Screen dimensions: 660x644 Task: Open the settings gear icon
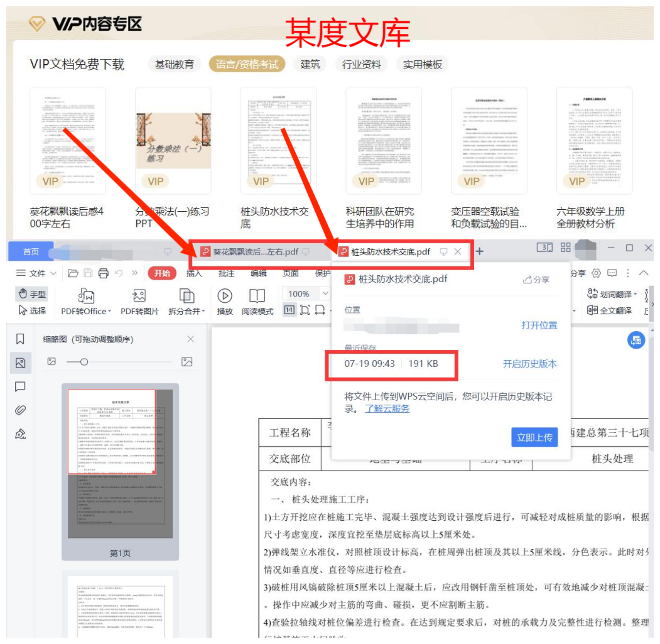596,273
